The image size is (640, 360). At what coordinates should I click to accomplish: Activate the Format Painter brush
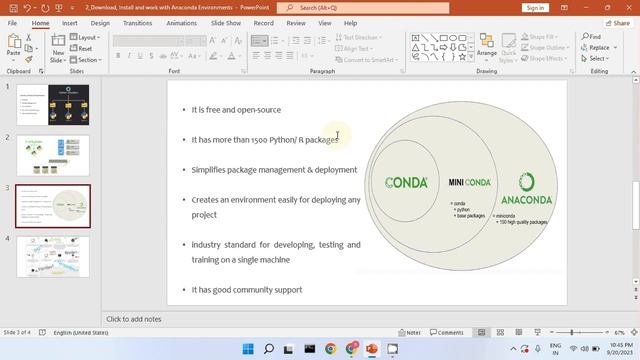point(29,60)
